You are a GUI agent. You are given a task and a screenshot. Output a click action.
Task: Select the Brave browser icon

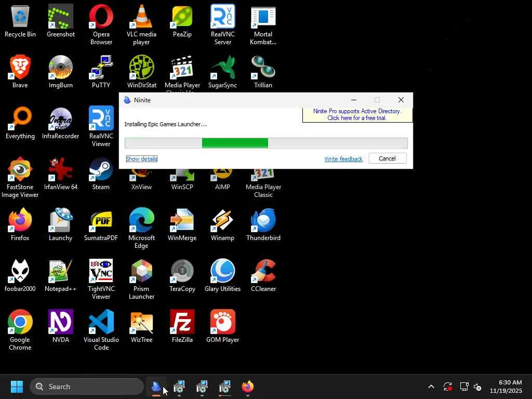20,72
